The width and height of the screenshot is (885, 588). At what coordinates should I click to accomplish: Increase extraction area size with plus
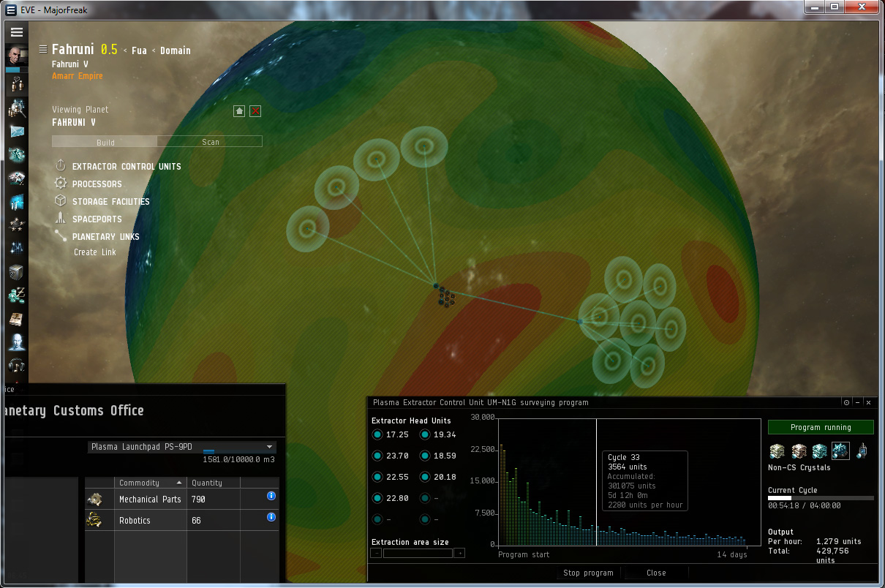(x=459, y=553)
